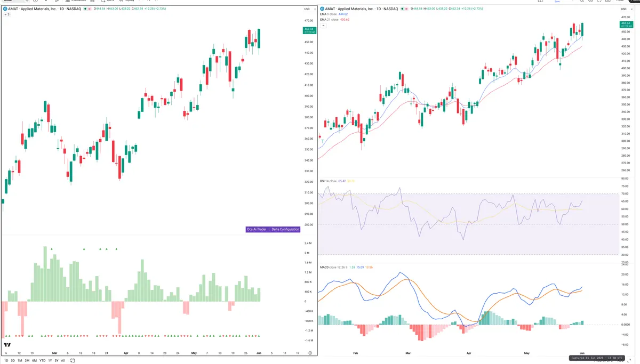640x364 pixels.
Task: Select the 1Y date range
Action: pyautogui.click(x=50, y=360)
